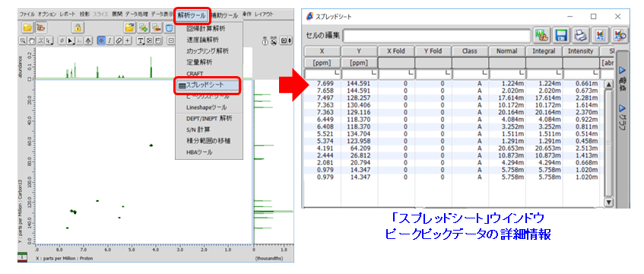
Task: Click the blue cylinder bucket icon
Action: tap(170, 27)
